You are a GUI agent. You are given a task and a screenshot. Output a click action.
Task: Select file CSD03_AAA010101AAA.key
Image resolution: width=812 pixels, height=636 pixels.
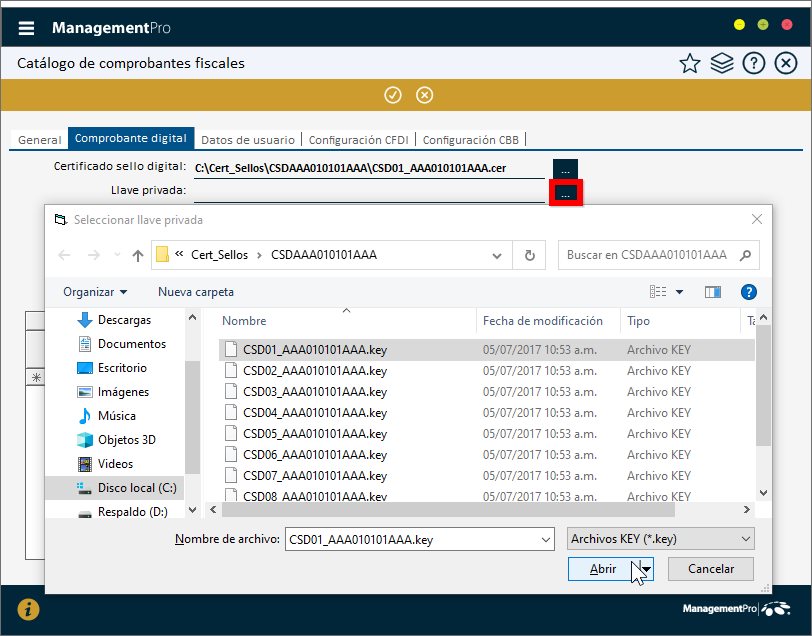(x=486, y=392)
